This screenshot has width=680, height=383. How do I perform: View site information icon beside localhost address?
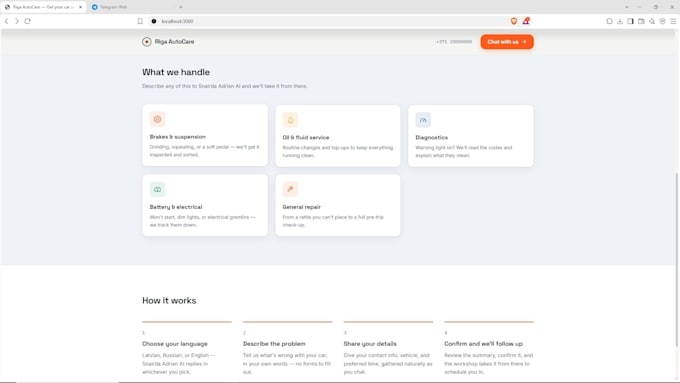(154, 21)
